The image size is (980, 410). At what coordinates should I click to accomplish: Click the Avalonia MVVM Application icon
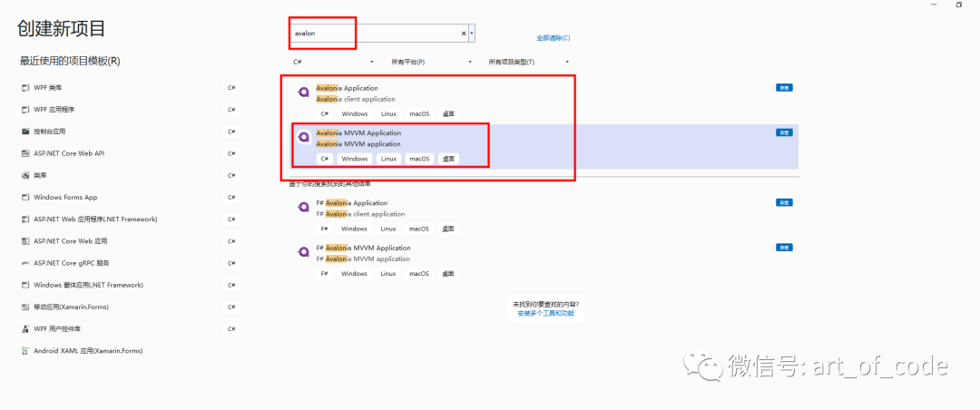(304, 138)
